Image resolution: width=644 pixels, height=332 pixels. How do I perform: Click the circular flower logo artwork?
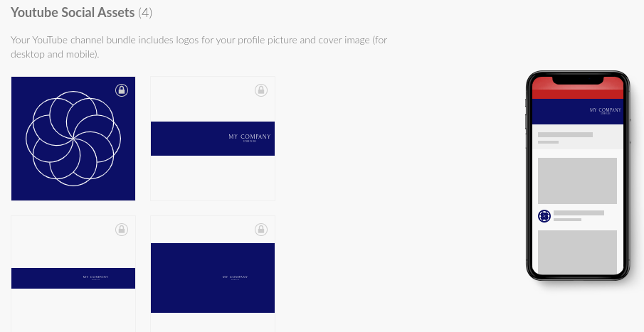[x=73, y=139]
